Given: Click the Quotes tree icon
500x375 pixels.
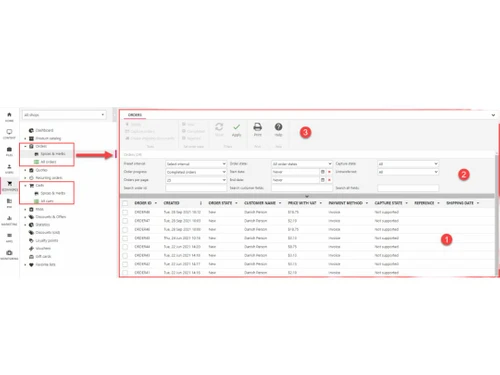Looking at the screenshot, I should pyautogui.click(x=31, y=170).
